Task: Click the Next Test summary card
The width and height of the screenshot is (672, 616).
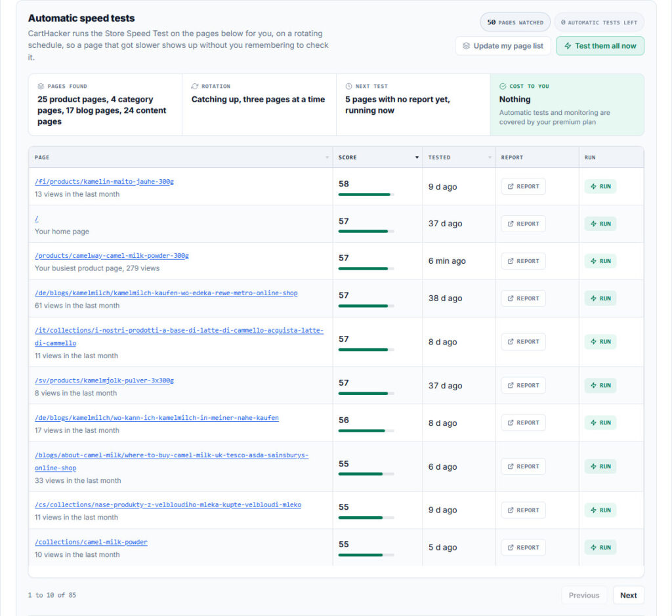Action: click(x=413, y=104)
